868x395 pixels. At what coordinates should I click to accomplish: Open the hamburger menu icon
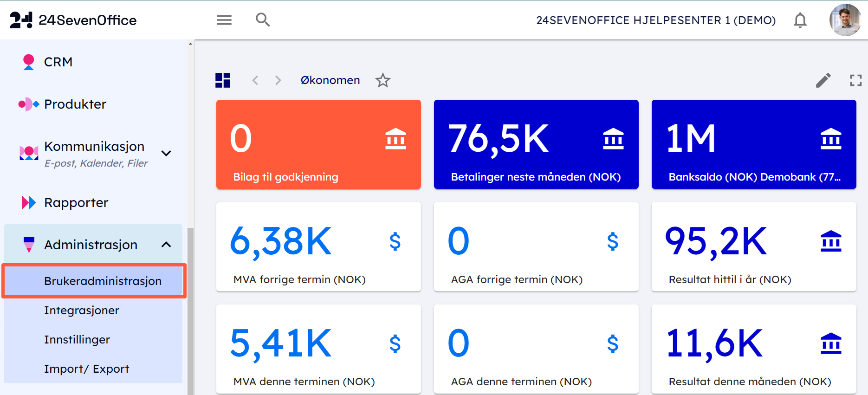point(224,20)
